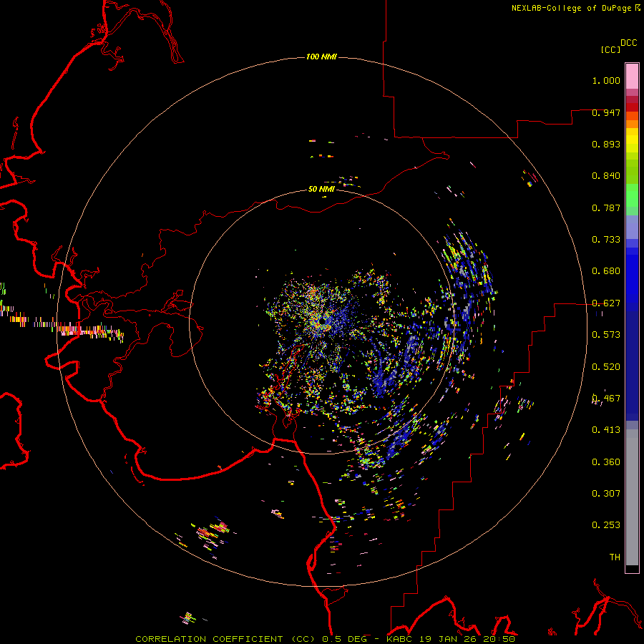Click the 0.307 scale value

click(606, 494)
